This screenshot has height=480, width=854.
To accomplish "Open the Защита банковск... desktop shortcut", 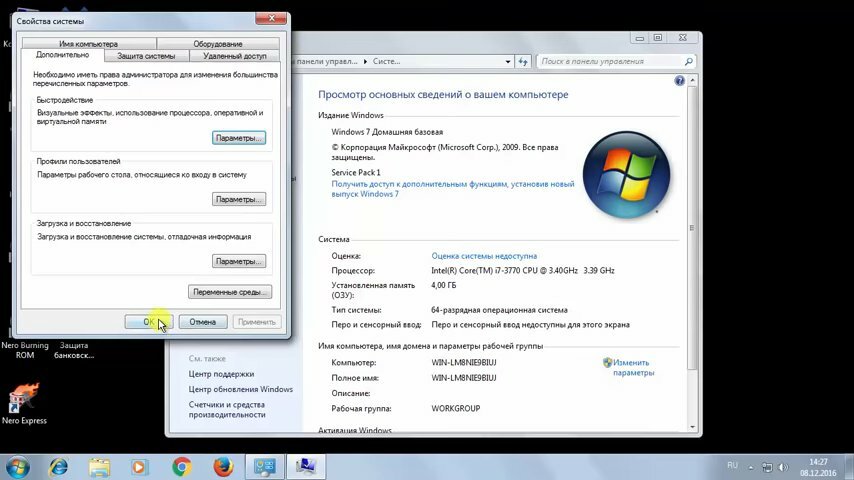I will coord(74,350).
